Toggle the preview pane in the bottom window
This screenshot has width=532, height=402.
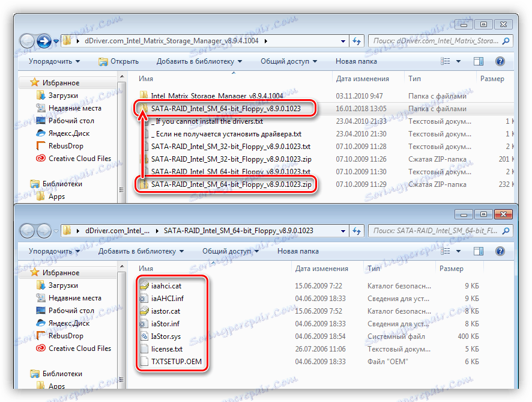479,251
